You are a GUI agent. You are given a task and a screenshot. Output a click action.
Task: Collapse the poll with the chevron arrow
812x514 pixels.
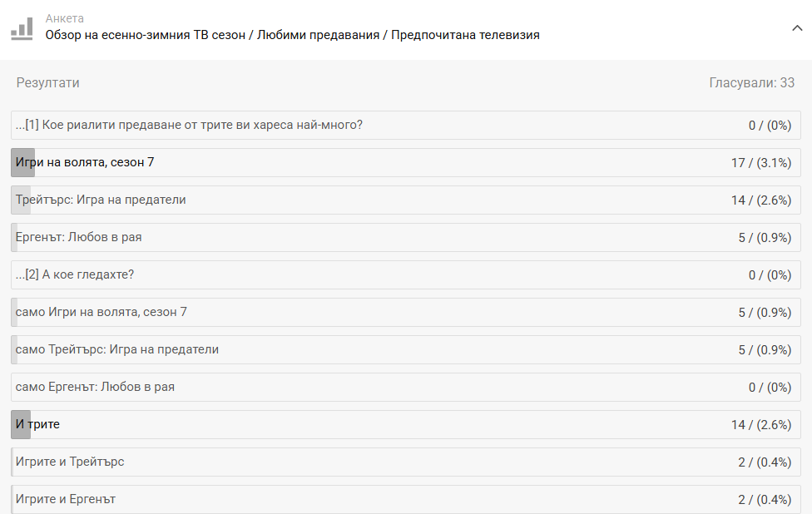coord(796,28)
